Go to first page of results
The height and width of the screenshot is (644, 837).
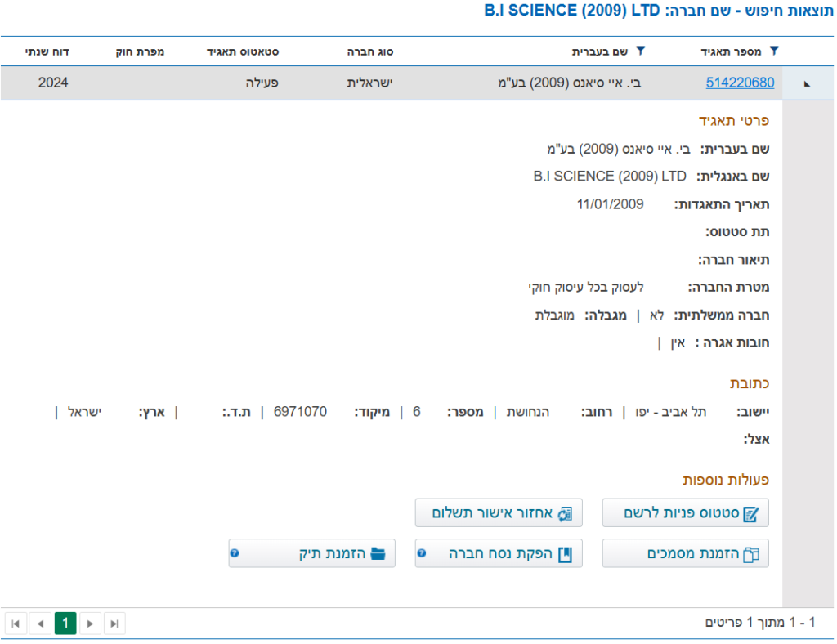pos(16,624)
